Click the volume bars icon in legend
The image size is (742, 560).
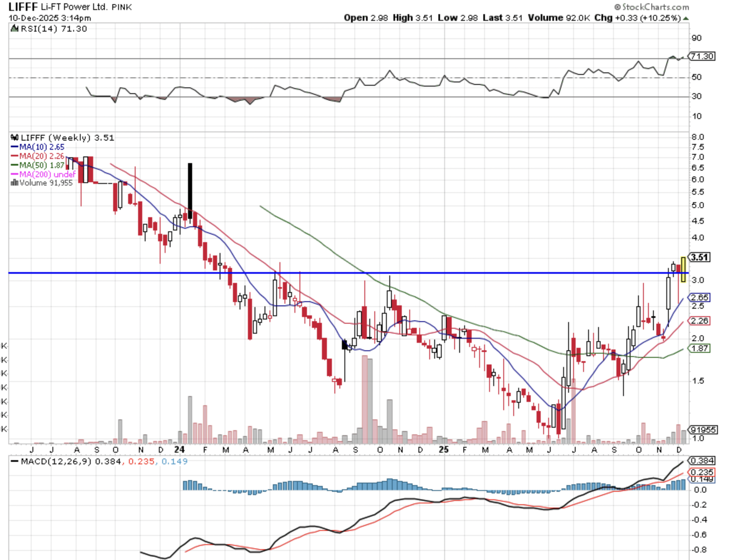pos(15,183)
